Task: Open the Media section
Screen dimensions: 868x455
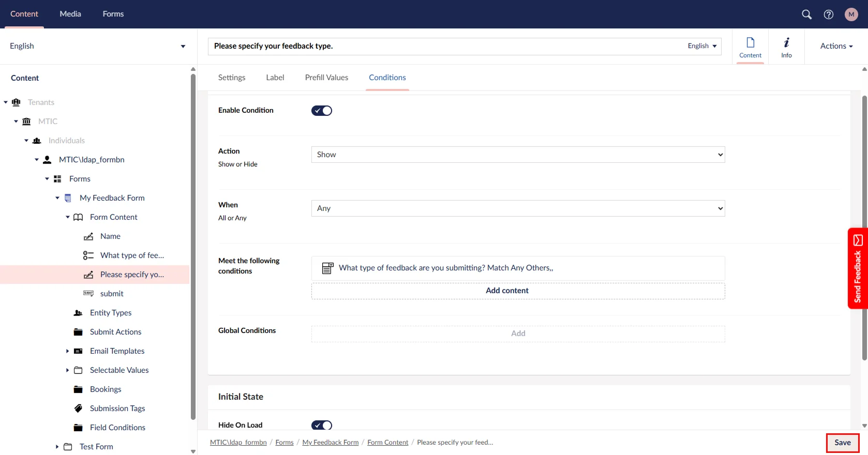Action: pyautogui.click(x=70, y=14)
